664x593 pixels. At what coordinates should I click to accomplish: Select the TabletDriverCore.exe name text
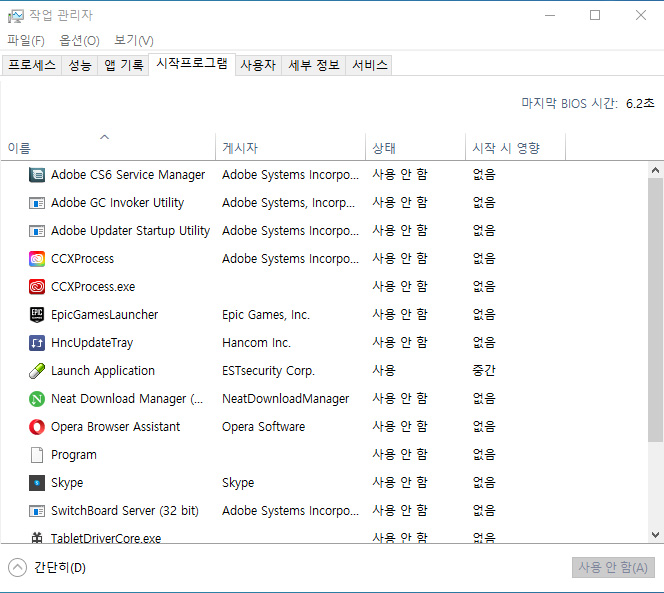[106, 538]
